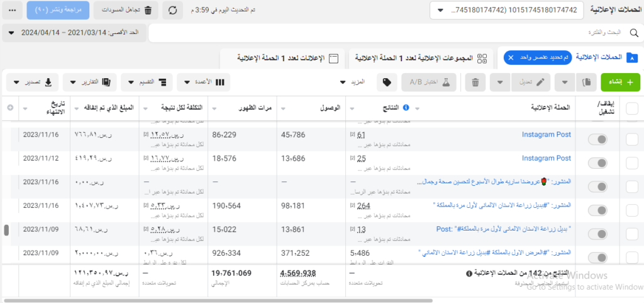This screenshot has height=303, width=644.
Task: Toggle switch for the campaign with 0.00 spent
Action: click(597, 187)
